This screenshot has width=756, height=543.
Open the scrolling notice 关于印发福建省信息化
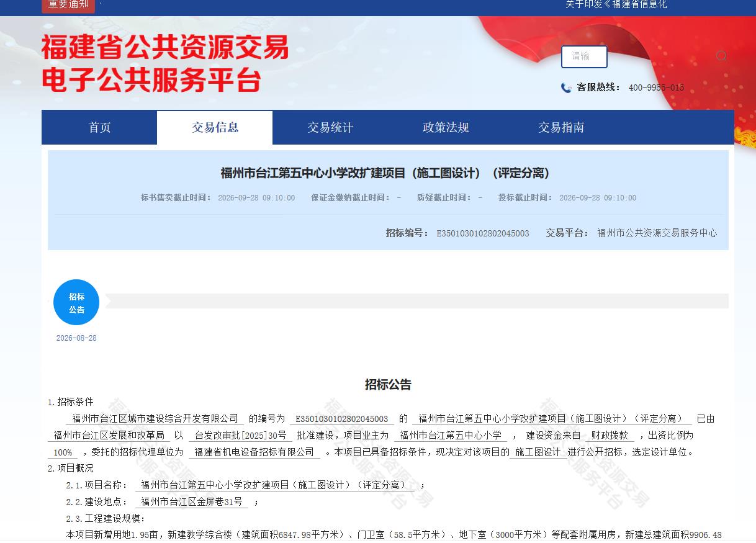(616, 4)
